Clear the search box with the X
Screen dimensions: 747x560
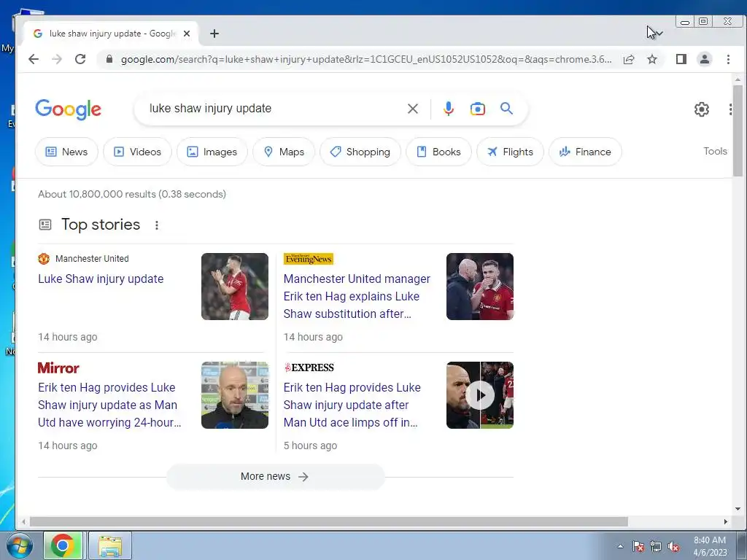413,109
